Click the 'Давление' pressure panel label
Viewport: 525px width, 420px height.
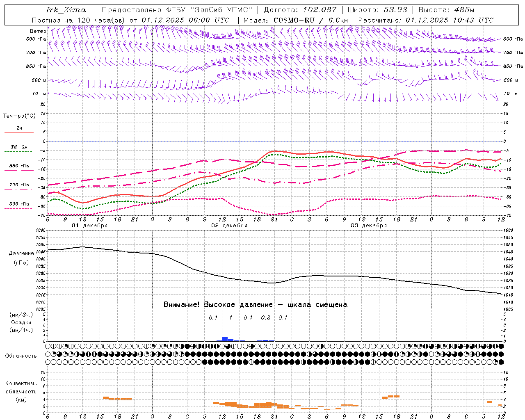pos(21,253)
